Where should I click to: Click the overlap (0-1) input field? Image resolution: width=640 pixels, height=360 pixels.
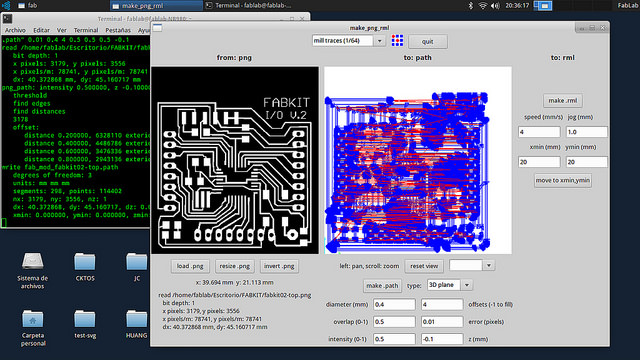click(394, 322)
